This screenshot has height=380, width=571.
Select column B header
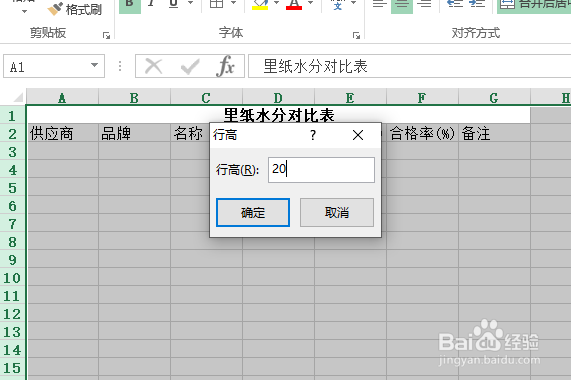(x=134, y=98)
